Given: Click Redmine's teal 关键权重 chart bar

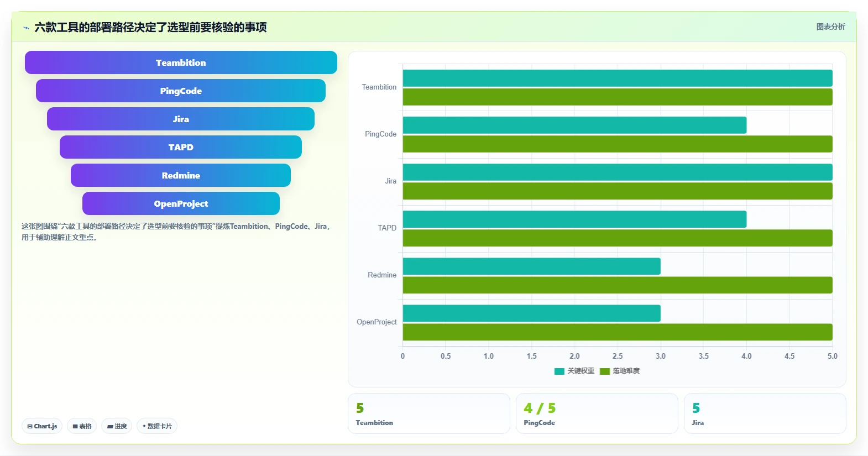Looking at the screenshot, I should tap(532, 266).
